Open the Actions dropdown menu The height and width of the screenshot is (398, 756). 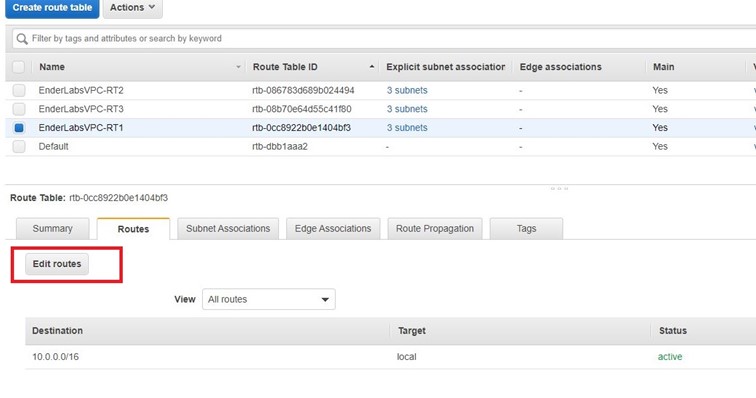click(133, 8)
